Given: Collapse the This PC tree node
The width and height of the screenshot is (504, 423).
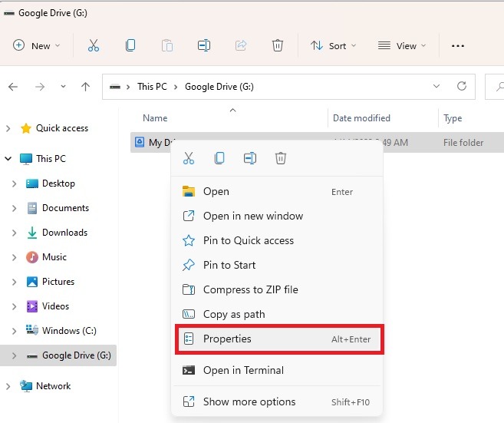Looking at the screenshot, I should 8,159.
